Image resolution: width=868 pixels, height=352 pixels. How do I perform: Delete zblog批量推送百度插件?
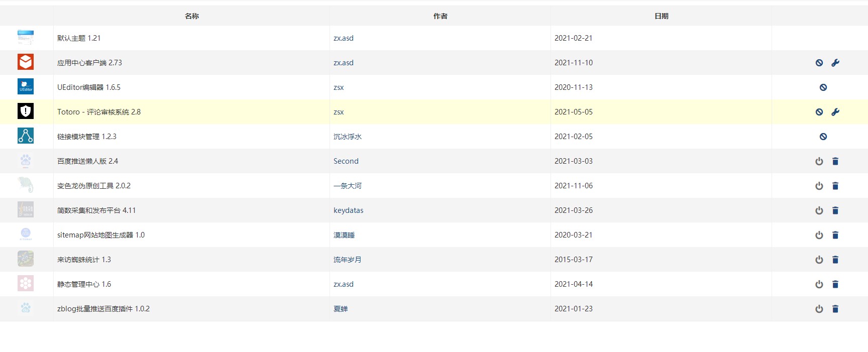click(x=835, y=309)
